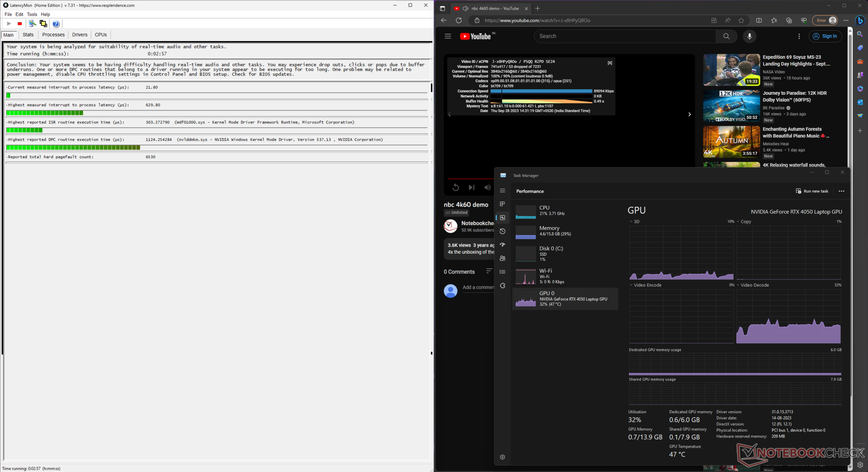Click the LatencyMon start monitoring play icon
868x472 pixels.
tap(9, 24)
